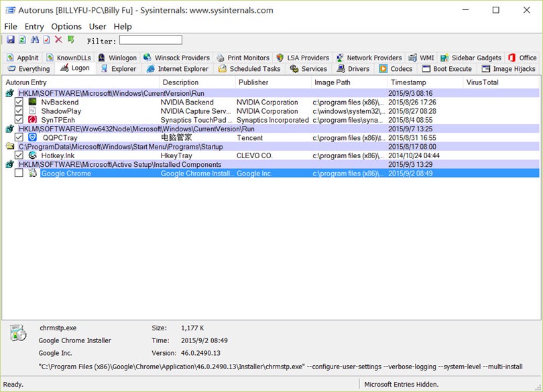The width and height of the screenshot is (543, 392).
Task: Sort by the VirusTotal column header
Action: pyautogui.click(x=501, y=82)
